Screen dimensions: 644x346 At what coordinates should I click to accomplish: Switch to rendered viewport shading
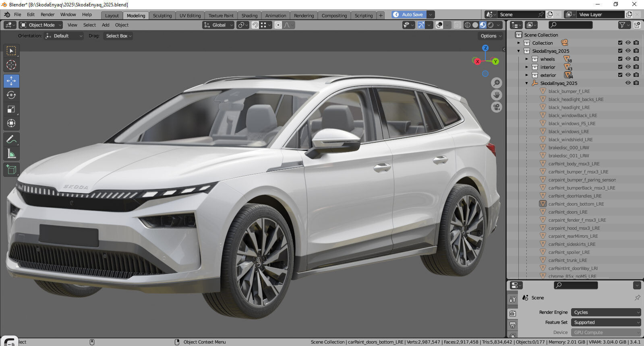491,25
